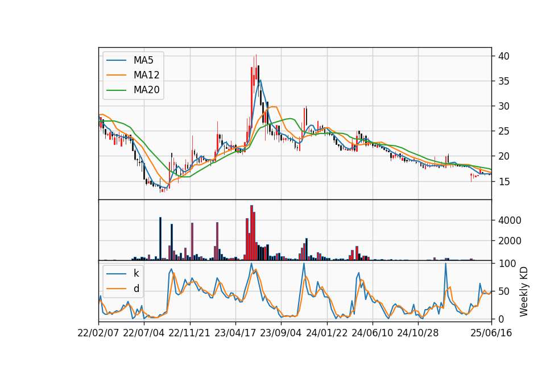Click the MA12 legend label
This screenshot has height=392, width=546.
click(x=146, y=75)
